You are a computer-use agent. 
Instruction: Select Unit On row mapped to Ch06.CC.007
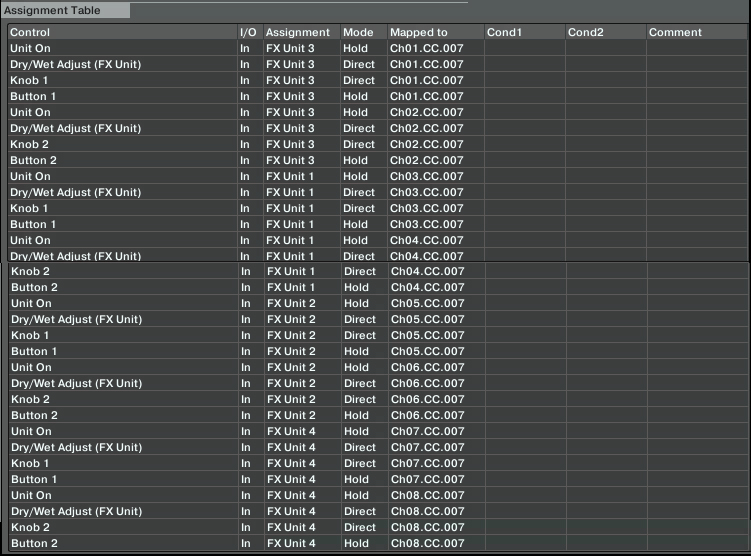(x=377, y=367)
